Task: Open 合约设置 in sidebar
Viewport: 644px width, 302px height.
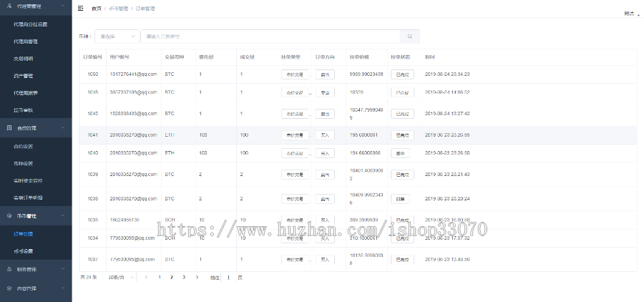Action: 23,146
